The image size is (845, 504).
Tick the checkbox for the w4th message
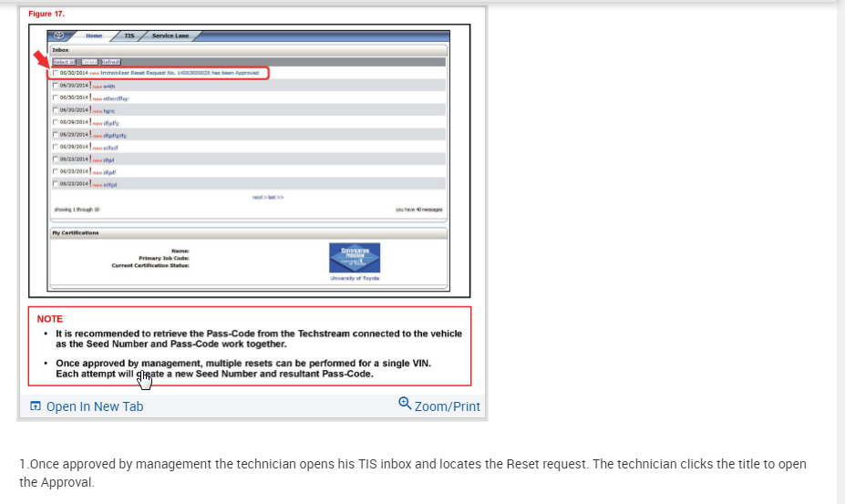click(x=55, y=85)
